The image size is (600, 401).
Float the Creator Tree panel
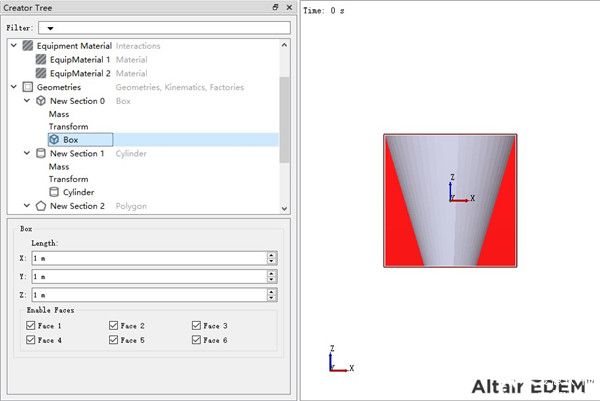tap(276, 8)
